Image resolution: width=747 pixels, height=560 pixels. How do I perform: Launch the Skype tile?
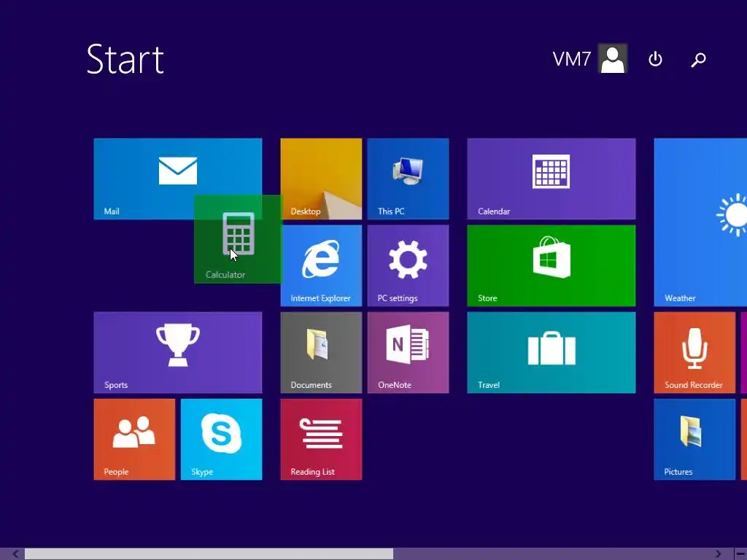221,439
